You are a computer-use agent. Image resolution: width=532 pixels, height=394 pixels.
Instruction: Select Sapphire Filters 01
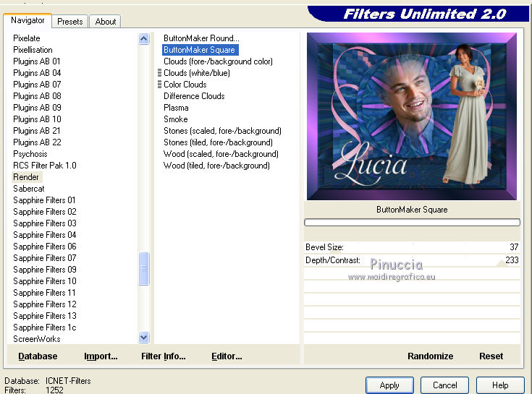point(44,200)
